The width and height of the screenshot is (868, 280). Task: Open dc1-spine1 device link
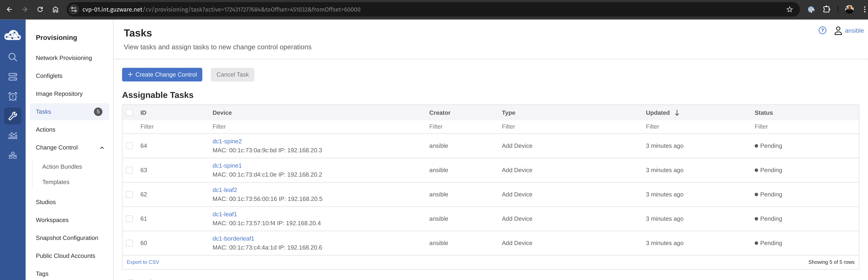[x=227, y=165]
